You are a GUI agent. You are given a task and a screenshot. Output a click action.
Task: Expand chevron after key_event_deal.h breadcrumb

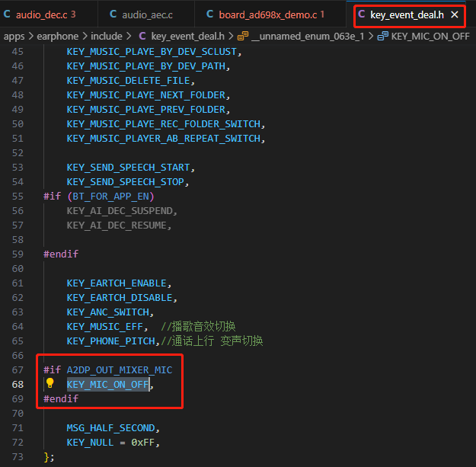231,37
